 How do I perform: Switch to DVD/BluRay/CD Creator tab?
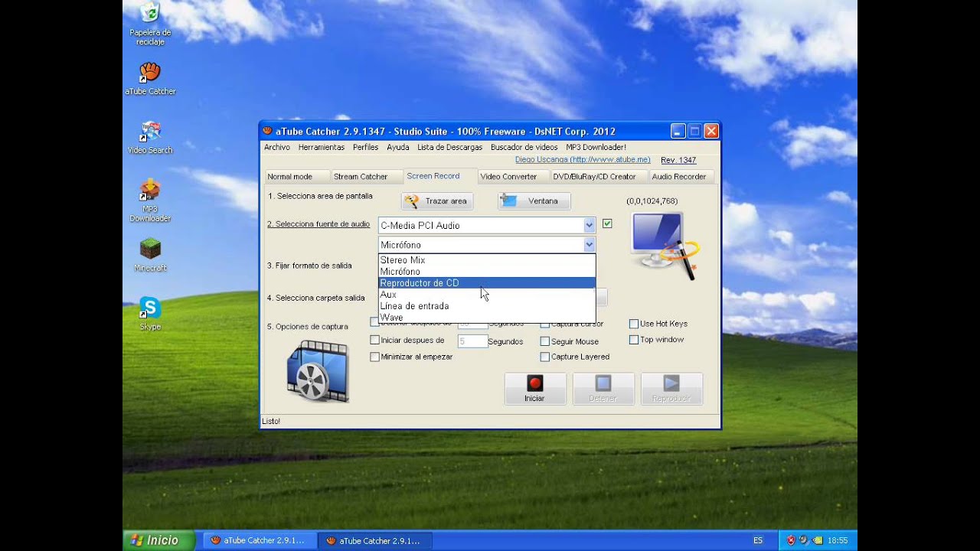coord(599,177)
